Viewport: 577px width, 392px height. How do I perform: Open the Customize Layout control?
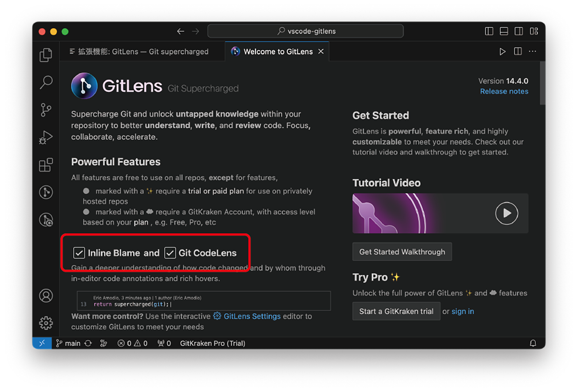tap(534, 31)
